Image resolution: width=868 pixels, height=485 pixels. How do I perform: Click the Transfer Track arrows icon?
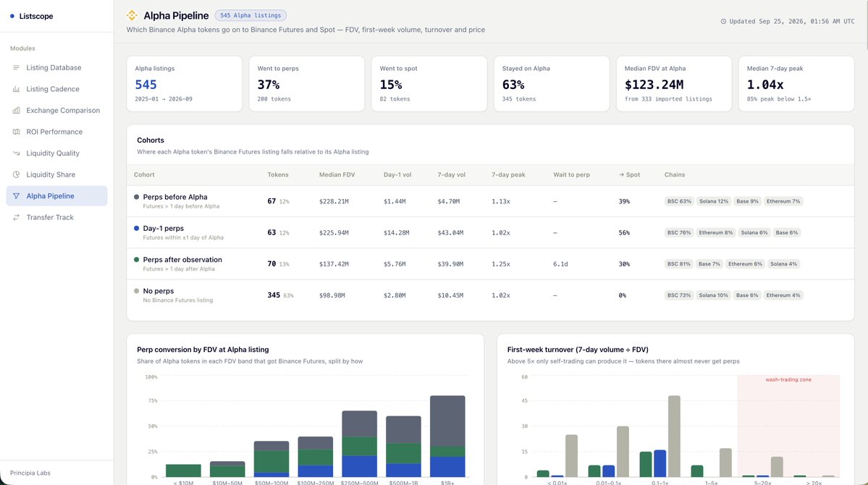(16, 218)
